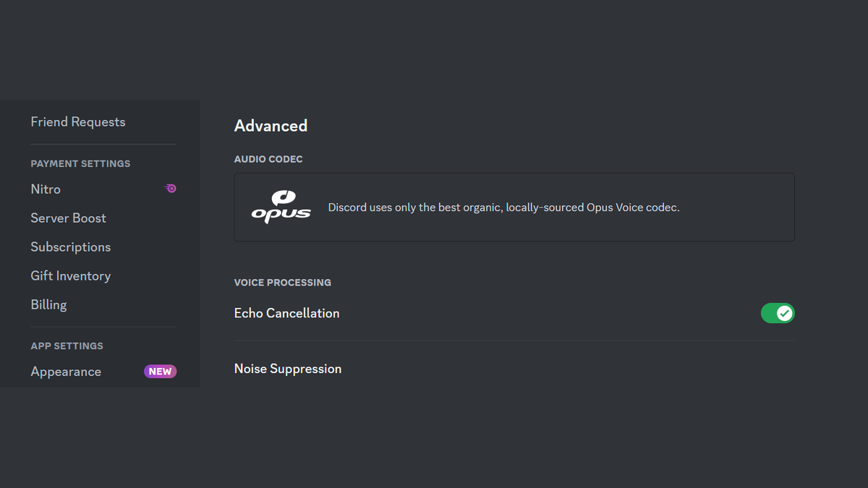Open Billing settings
868x488 pixels.
coord(48,304)
